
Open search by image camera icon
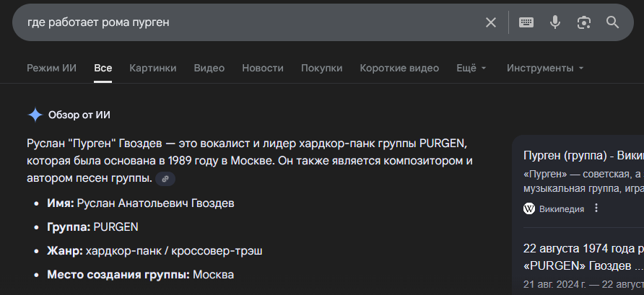584,22
